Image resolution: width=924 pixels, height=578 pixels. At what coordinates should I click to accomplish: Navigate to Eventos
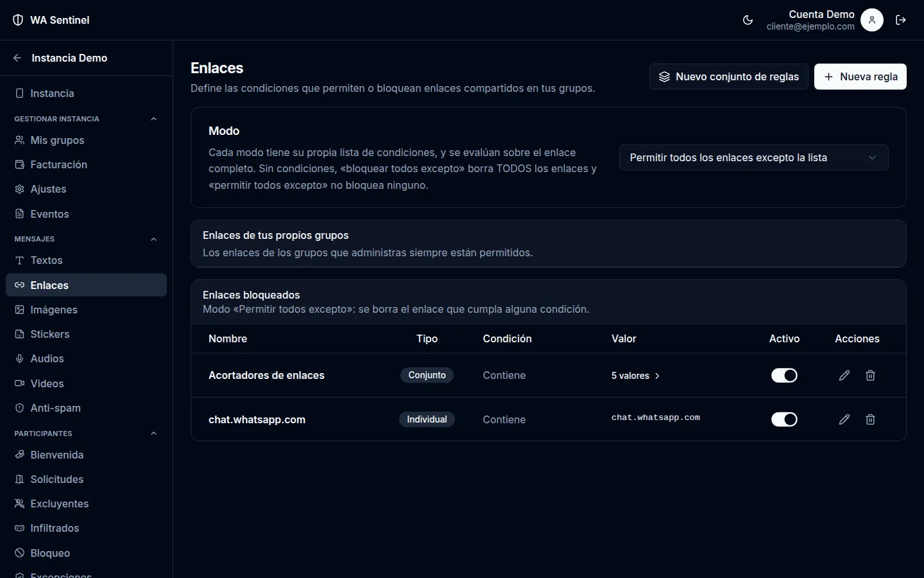click(86, 214)
